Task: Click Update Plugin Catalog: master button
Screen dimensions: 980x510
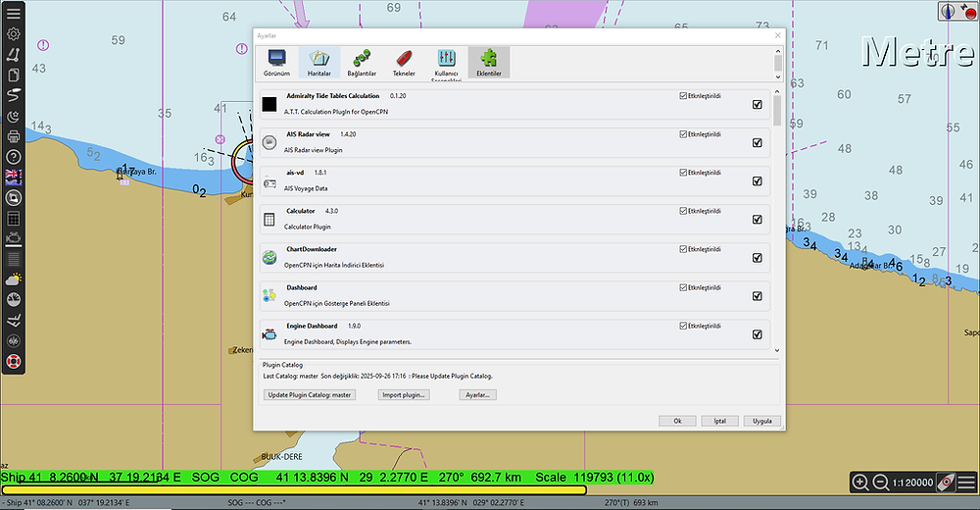Action: tap(310, 395)
